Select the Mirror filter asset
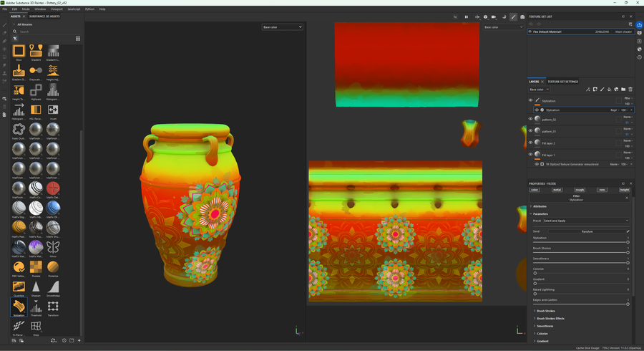 pos(53,247)
